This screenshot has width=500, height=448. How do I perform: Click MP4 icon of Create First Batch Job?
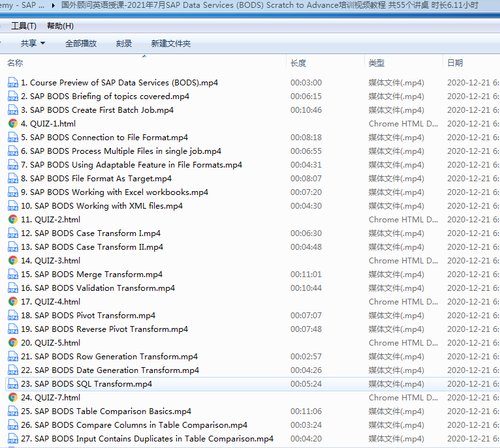point(13,110)
